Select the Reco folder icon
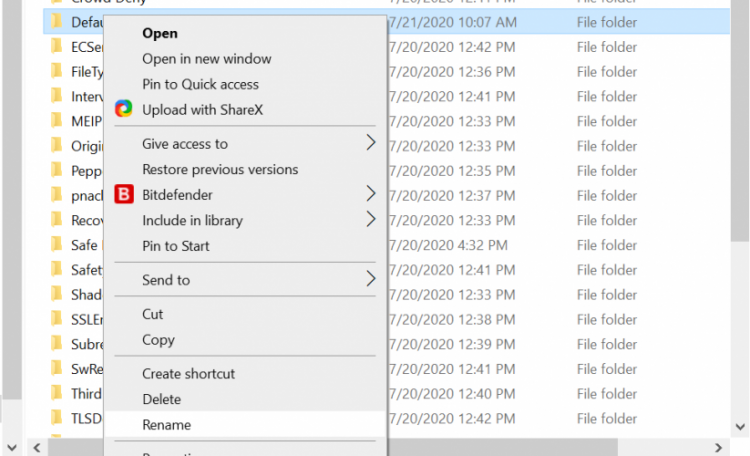Image resolution: width=750 pixels, height=456 pixels. tap(56, 220)
